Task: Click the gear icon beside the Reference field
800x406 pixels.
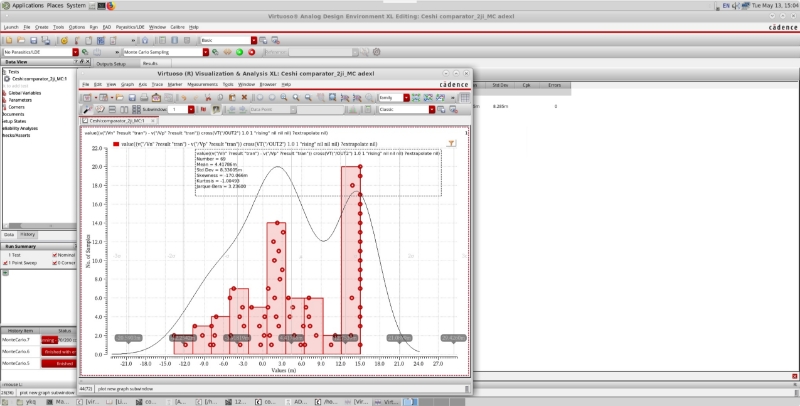Action: click(377, 52)
